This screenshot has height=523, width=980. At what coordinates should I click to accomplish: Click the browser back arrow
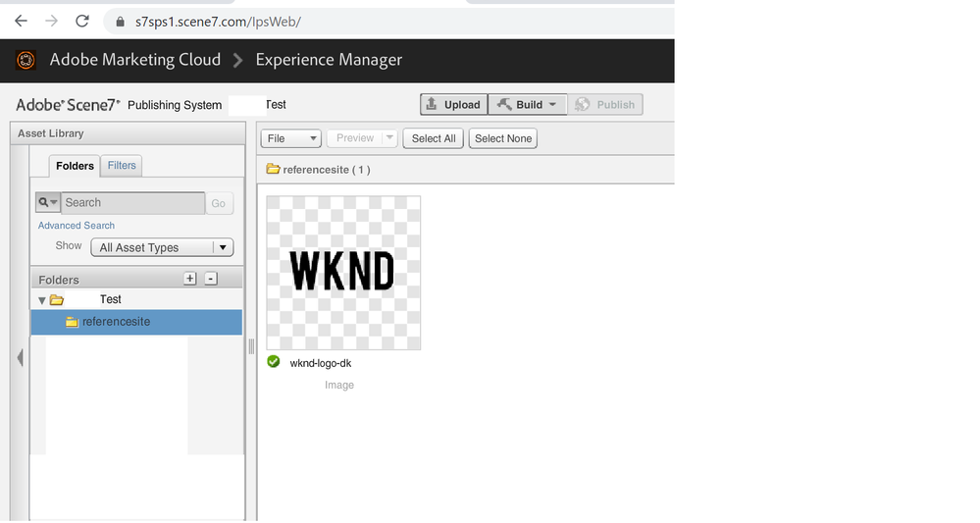pyautogui.click(x=21, y=21)
